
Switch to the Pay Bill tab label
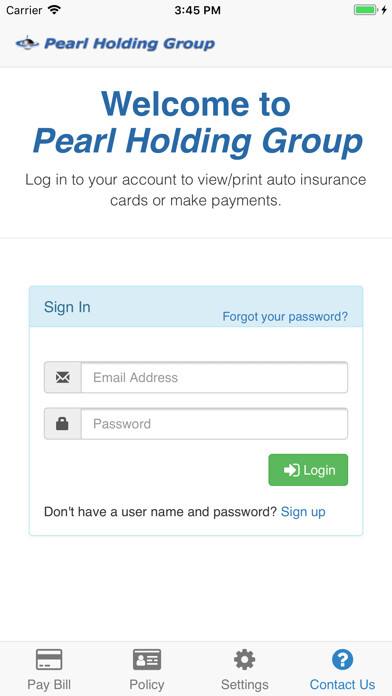[49, 684]
